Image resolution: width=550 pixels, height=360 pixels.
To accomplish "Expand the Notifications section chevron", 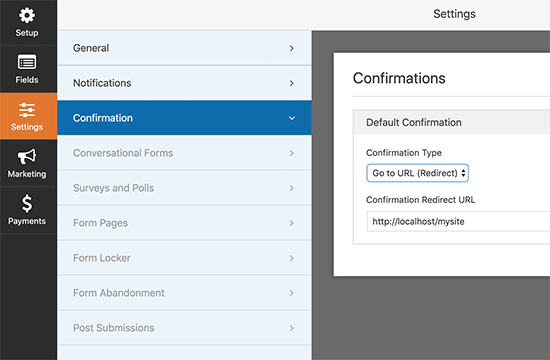I will (x=291, y=83).
